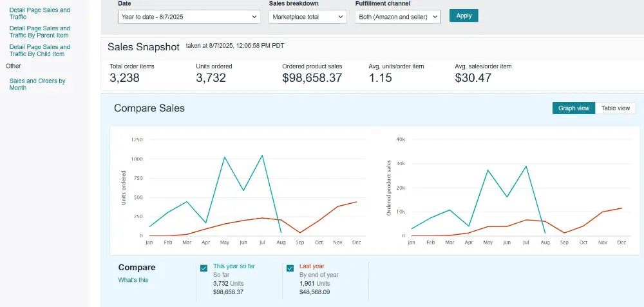This screenshot has width=644, height=307.
Task: Click the Last year legend label
Action: (x=312, y=266)
